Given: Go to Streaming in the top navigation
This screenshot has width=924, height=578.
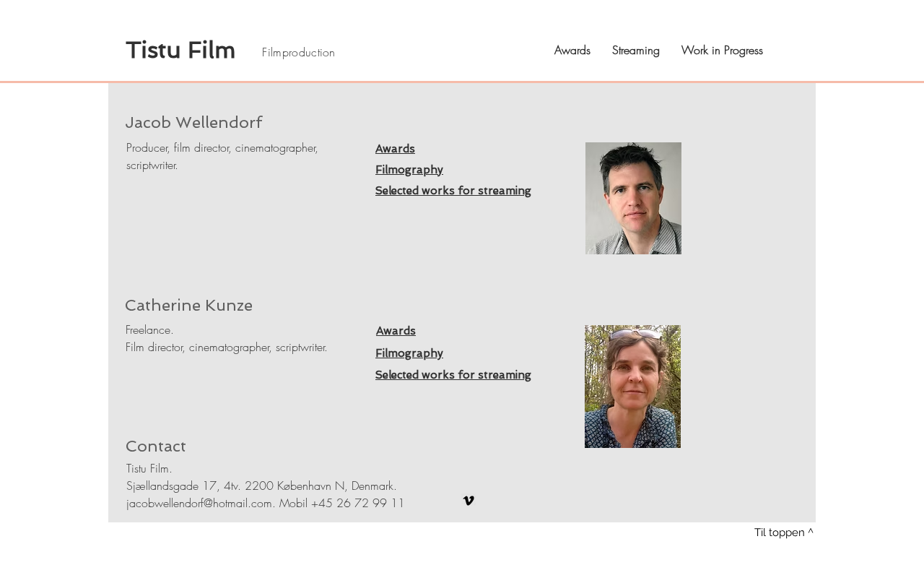Looking at the screenshot, I should (636, 51).
